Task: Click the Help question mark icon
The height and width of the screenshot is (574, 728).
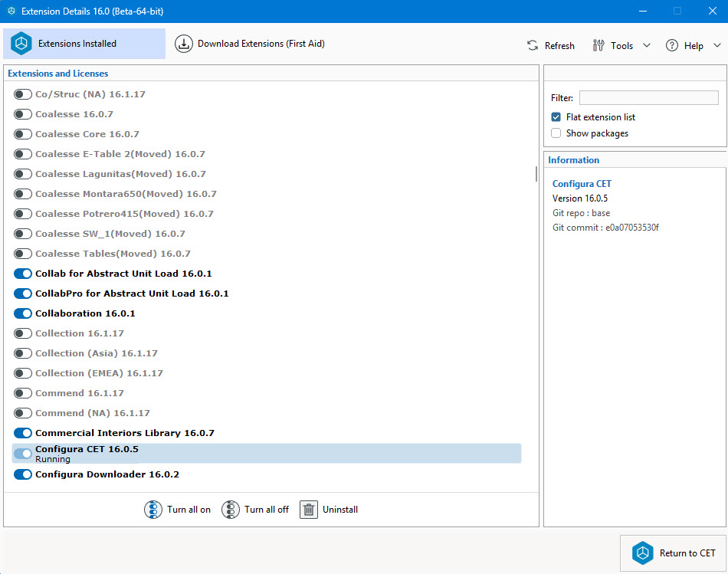Action: [x=672, y=45]
